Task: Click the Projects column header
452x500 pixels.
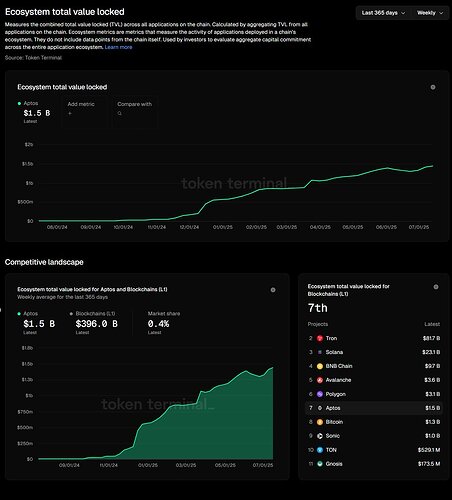Action: (x=318, y=324)
